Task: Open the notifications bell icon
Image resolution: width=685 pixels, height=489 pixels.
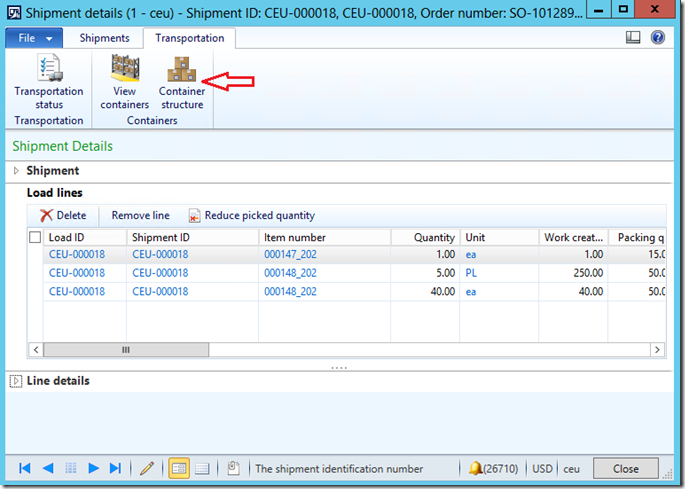Action: tap(476, 468)
